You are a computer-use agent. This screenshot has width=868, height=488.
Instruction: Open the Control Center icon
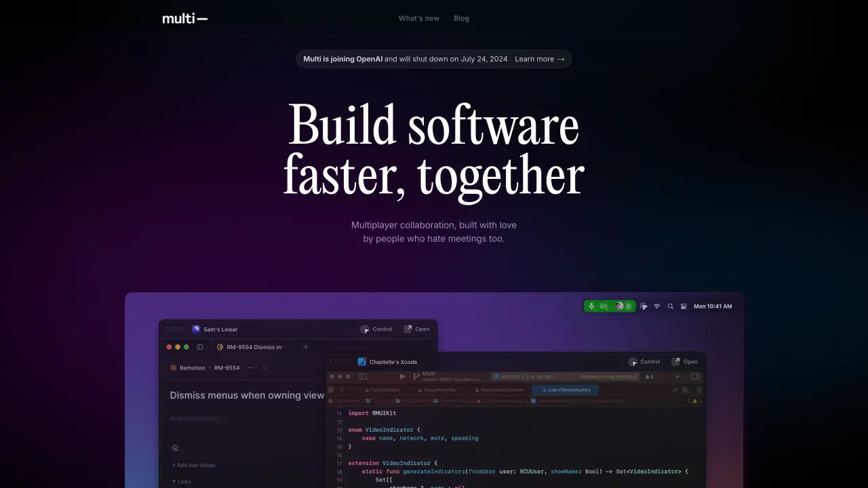[684, 306]
